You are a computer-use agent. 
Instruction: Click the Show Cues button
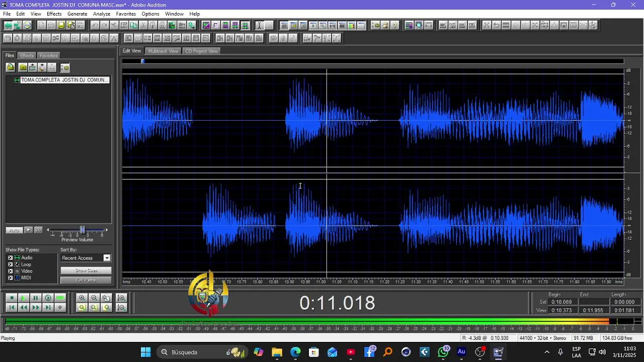(x=86, y=270)
